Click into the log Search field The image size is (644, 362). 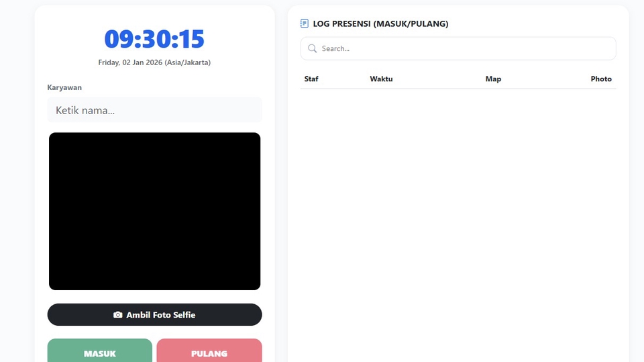[x=463, y=48]
